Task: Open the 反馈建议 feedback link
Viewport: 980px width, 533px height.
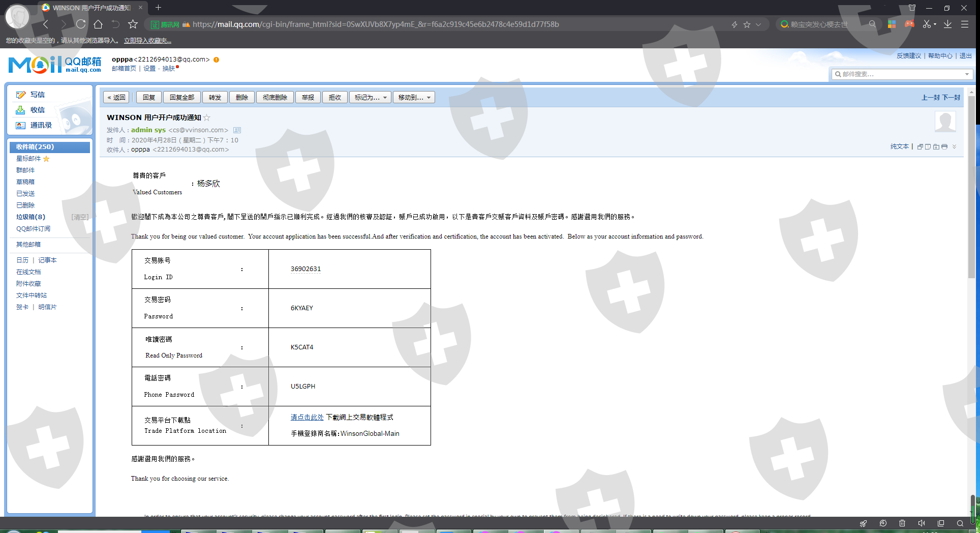Action: (x=909, y=56)
